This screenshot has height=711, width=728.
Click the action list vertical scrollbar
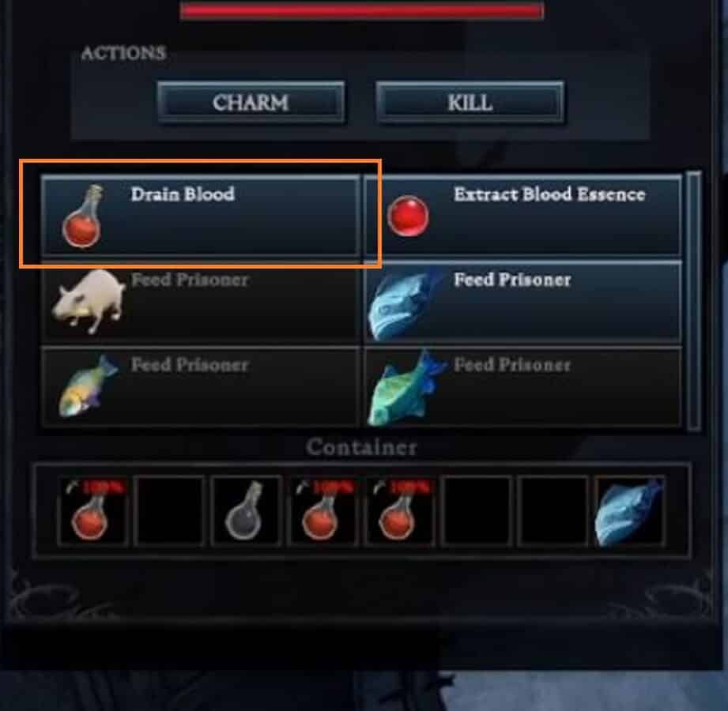click(x=694, y=301)
